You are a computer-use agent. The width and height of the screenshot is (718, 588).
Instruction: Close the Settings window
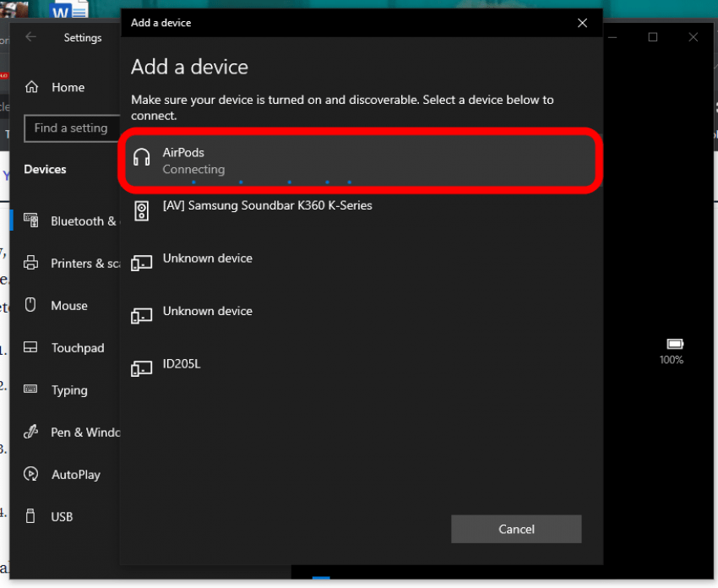pos(694,37)
